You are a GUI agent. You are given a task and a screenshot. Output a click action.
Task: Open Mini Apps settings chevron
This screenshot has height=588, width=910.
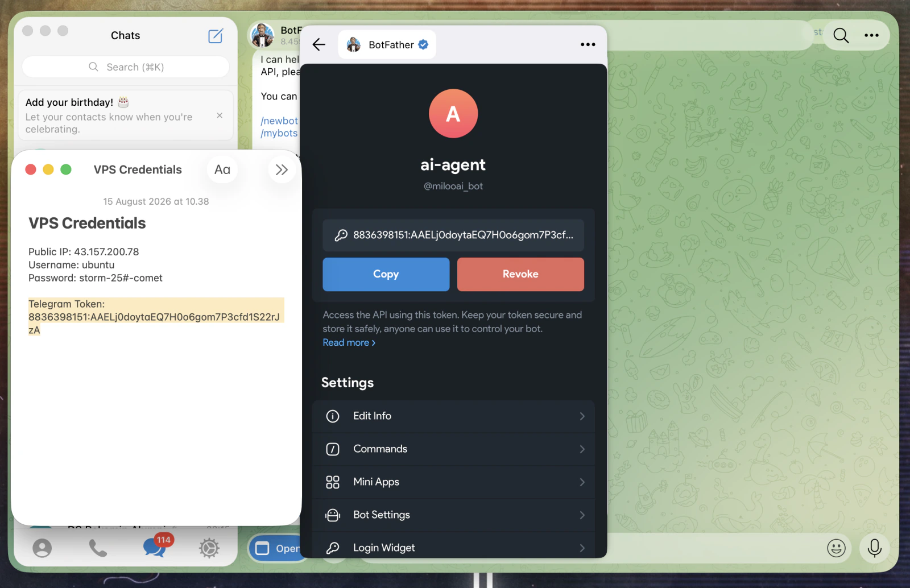(x=582, y=482)
